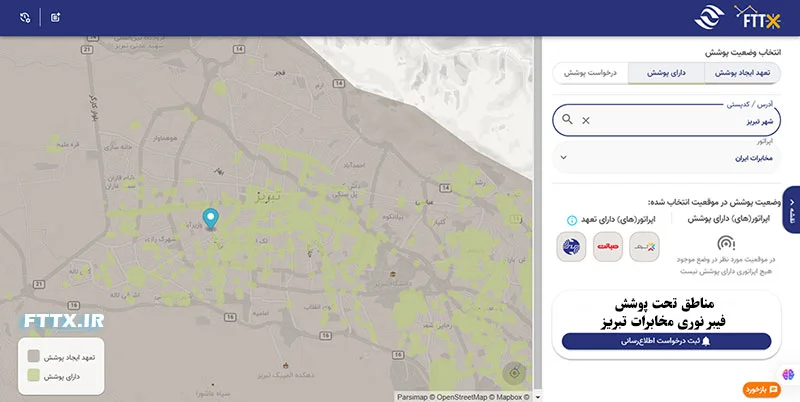Image resolution: width=800 pixels, height=402 pixels.
Task: Click the add-note icon in top bar
Action: click(56, 18)
